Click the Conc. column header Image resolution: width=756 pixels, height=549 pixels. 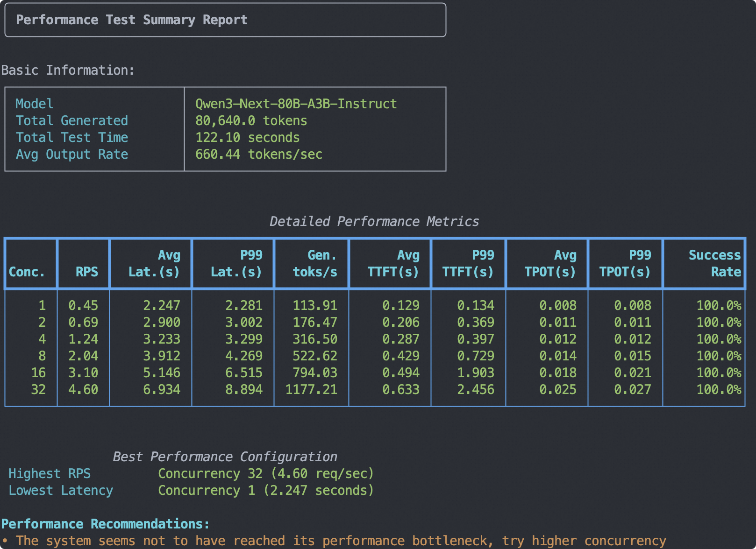coord(27,272)
